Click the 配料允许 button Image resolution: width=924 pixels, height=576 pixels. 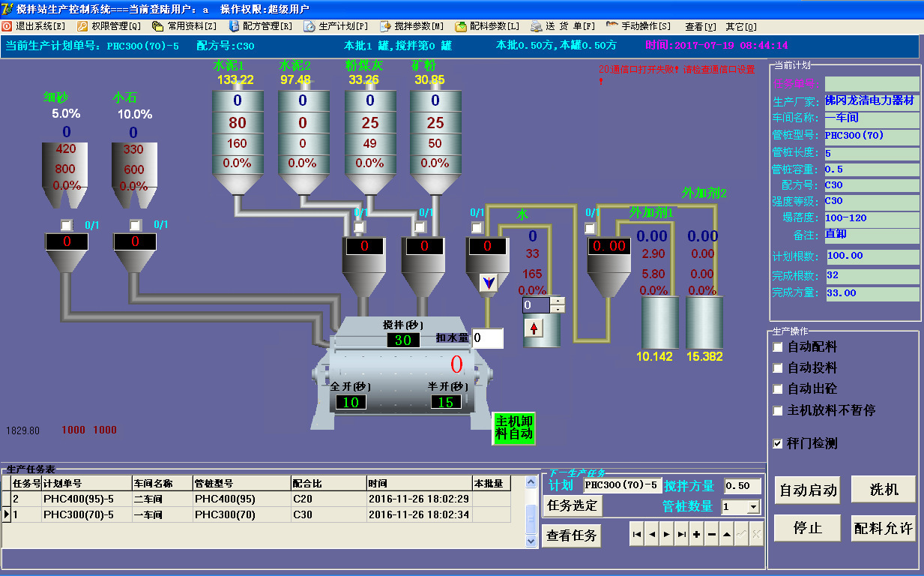coord(884,528)
